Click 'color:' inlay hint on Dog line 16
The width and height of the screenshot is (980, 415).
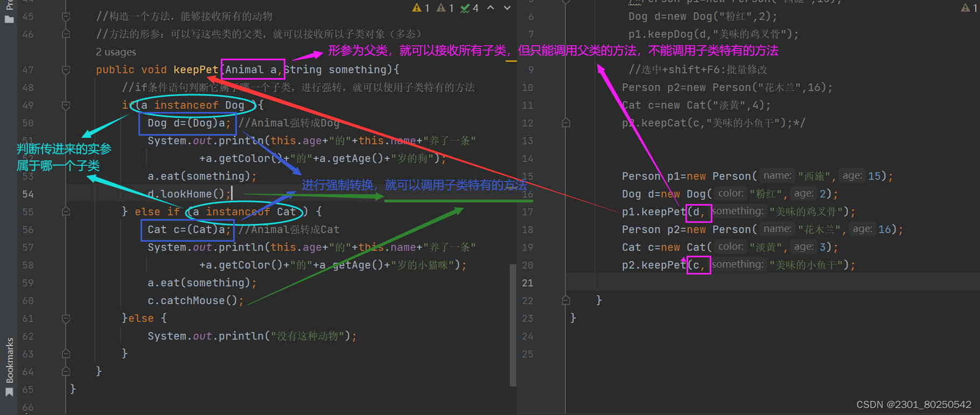point(731,194)
